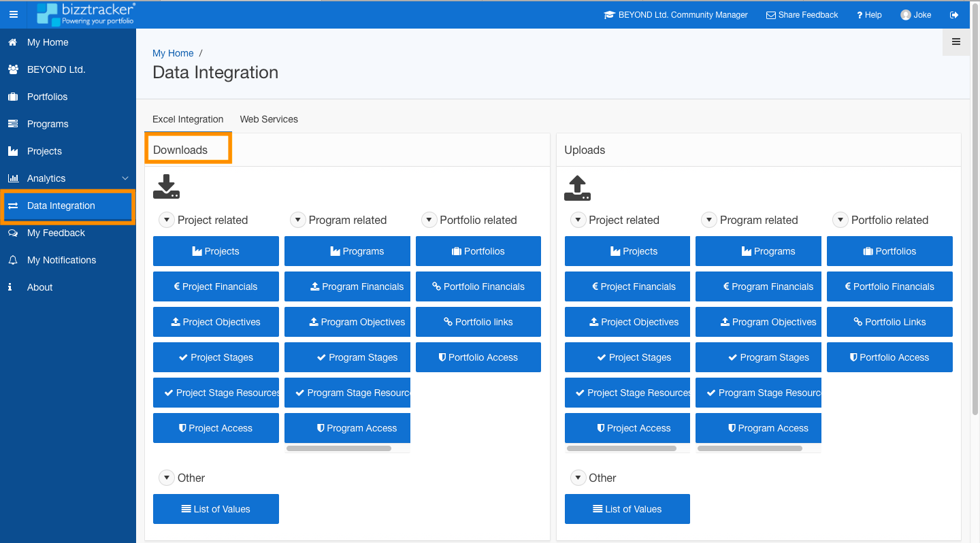The height and width of the screenshot is (543, 980).
Task: Collapse Portfolio related section under Uploads
Action: pos(840,220)
